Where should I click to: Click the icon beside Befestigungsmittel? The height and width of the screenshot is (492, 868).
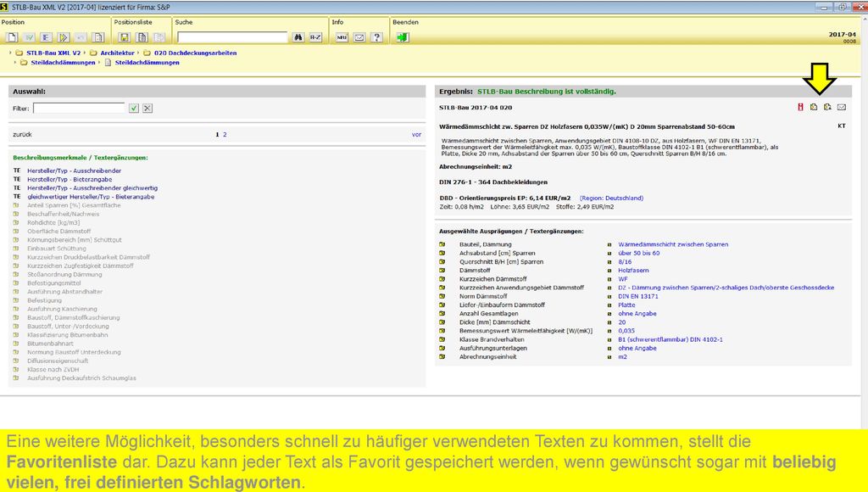coord(16,283)
